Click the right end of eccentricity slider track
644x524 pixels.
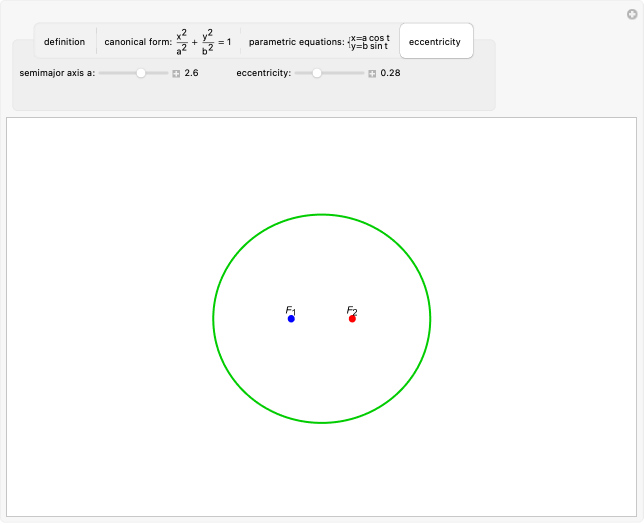(362, 73)
